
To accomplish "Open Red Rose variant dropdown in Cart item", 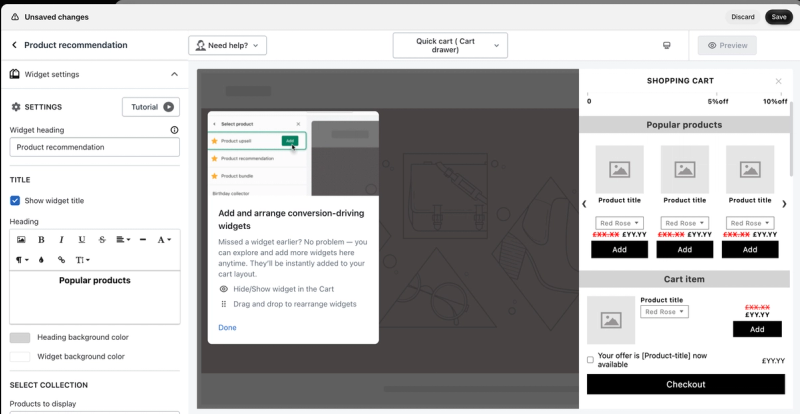I will tap(664, 312).
